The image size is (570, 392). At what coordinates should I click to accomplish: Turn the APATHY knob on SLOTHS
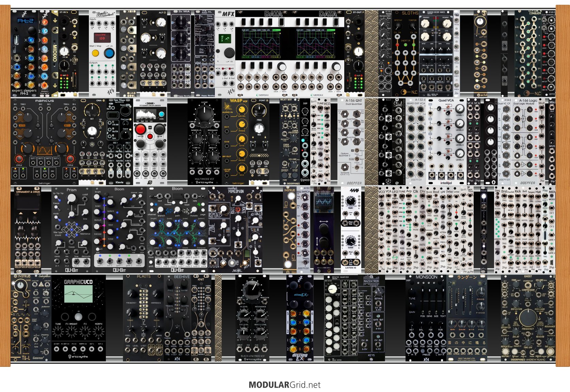[x=398, y=27]
